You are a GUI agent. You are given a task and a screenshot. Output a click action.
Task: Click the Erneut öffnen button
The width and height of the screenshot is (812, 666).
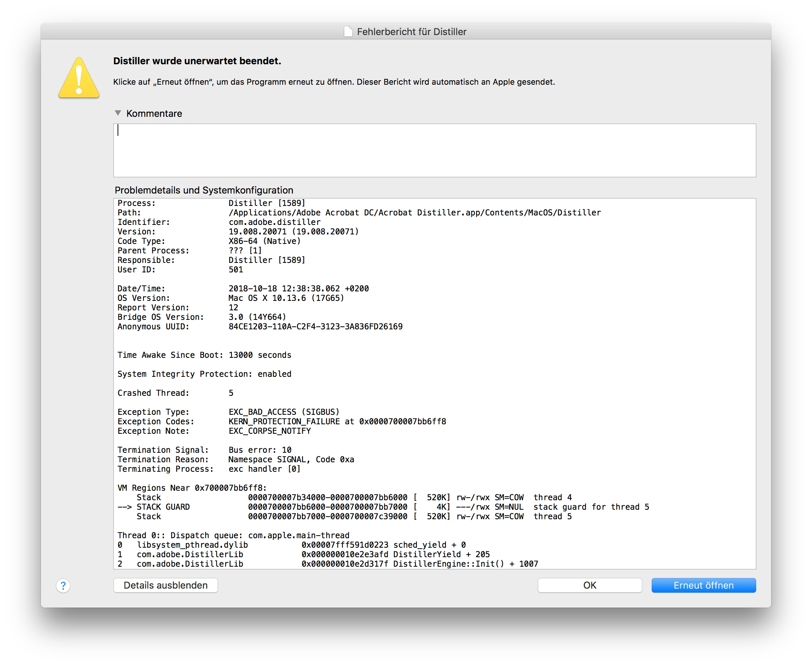[x=703, y=585]
